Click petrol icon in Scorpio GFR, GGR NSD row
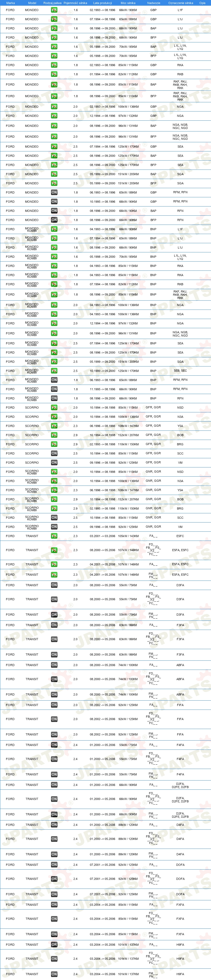 [54, 408]
